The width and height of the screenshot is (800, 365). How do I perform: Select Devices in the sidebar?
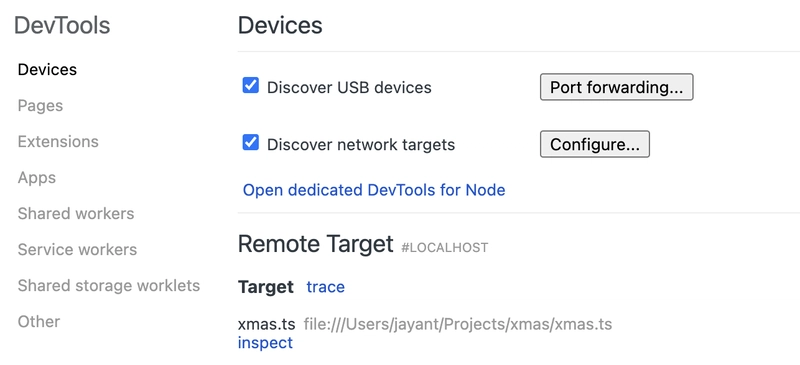pos(47,69)
